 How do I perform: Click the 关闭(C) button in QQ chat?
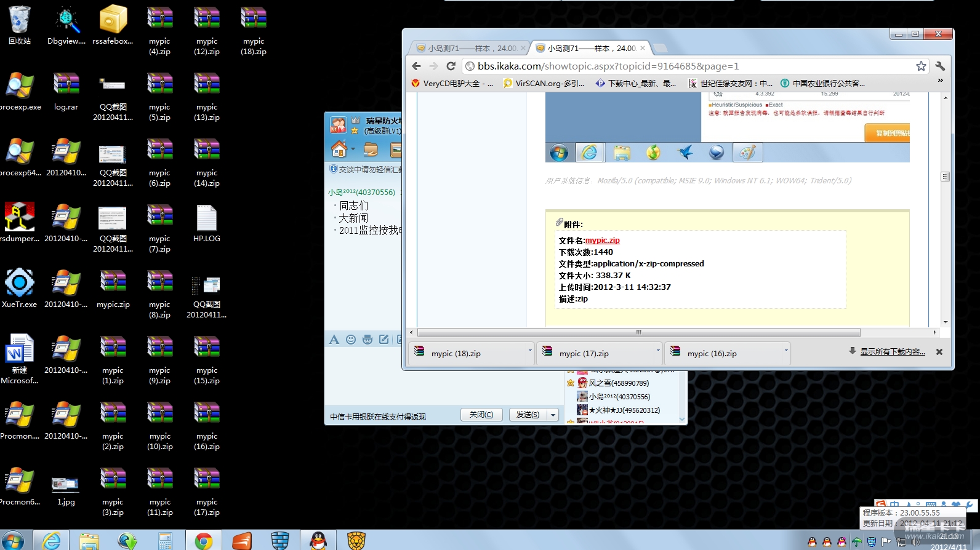(481, 415)
